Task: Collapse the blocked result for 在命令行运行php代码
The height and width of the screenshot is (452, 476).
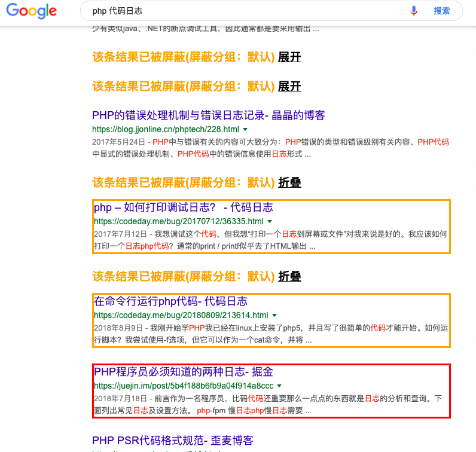Action: [289, 276]
